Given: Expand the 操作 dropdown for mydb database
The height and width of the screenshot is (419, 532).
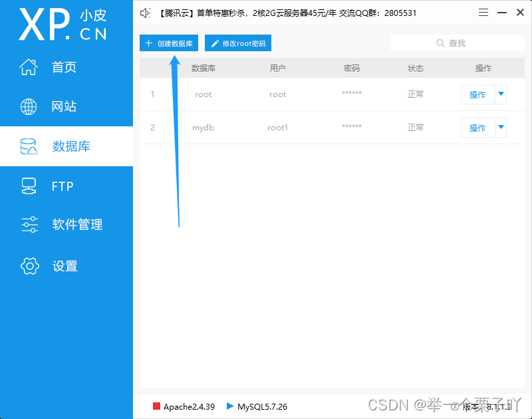Looking at the screenshot, I should pos(501,128).
